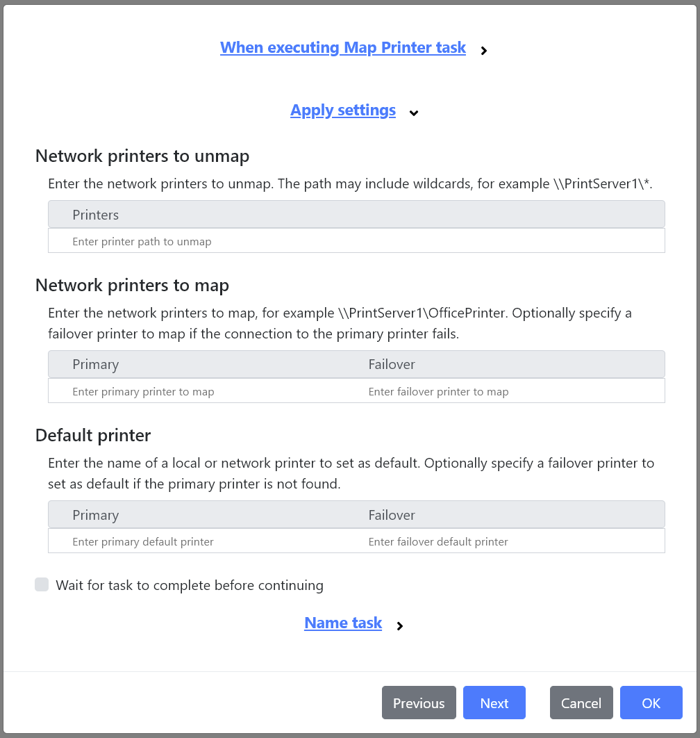Click the Enter printer path to unmap field
The height and width of the screenshot is (738, 700).
356,241
